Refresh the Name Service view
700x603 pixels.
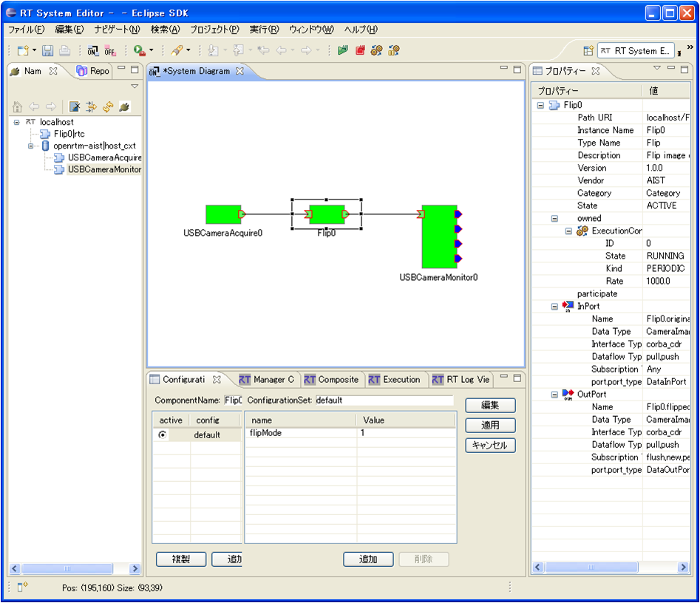tap(108, 106)
